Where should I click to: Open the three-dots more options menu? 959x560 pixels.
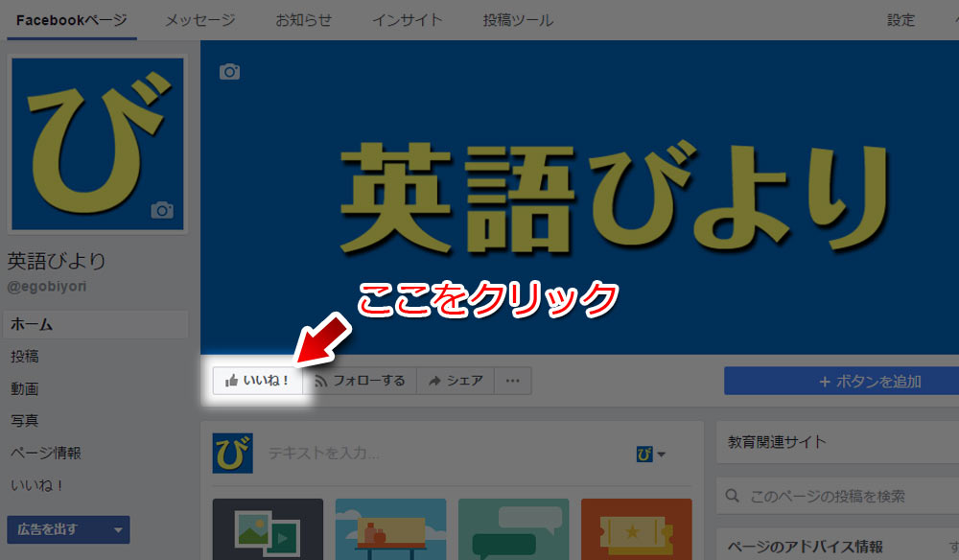512,381
